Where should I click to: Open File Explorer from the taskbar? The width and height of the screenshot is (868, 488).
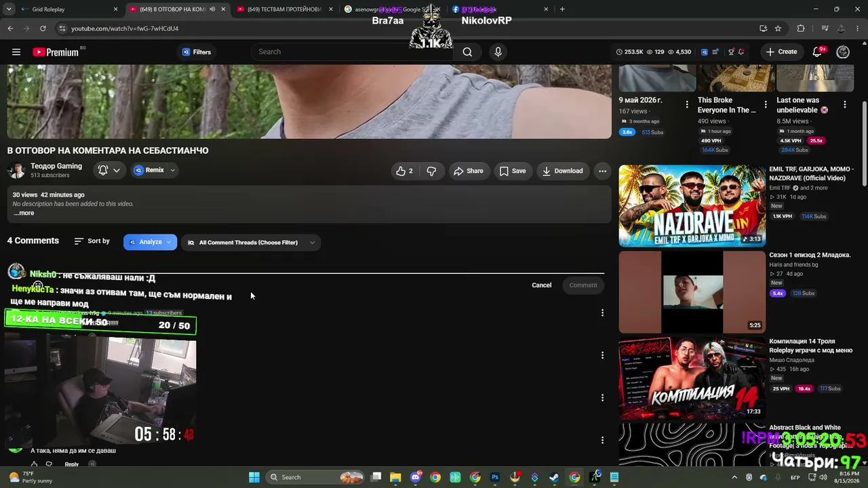point(396,477)
